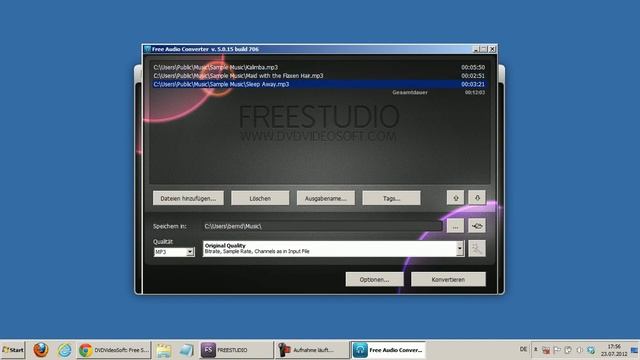Remove the file with the Löschen button
This screenshot has height=360, width=640.
pyautogui.click(x=260, y=198)
